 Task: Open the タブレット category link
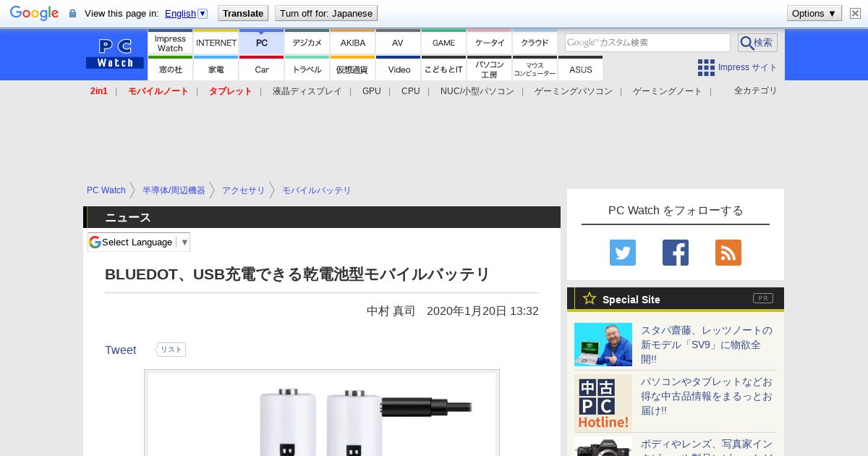point(231,91)
